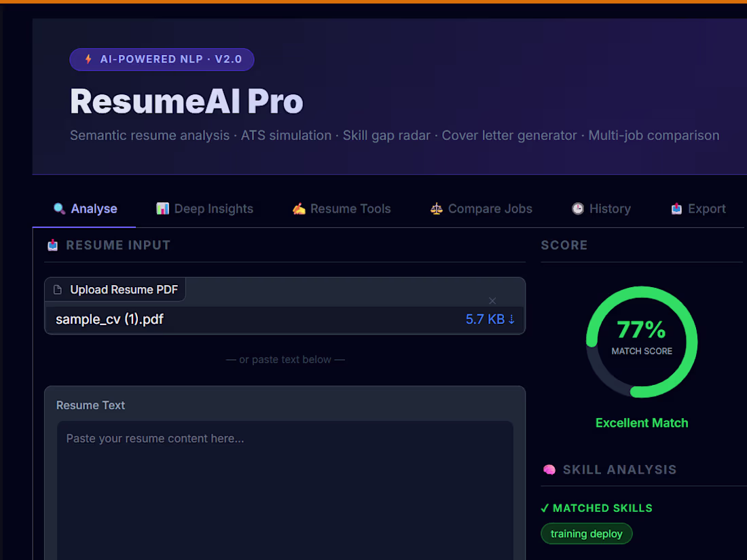Click inside the Resume Text paste area
Viewport: 747px width, 560px height.
point(285,491)
